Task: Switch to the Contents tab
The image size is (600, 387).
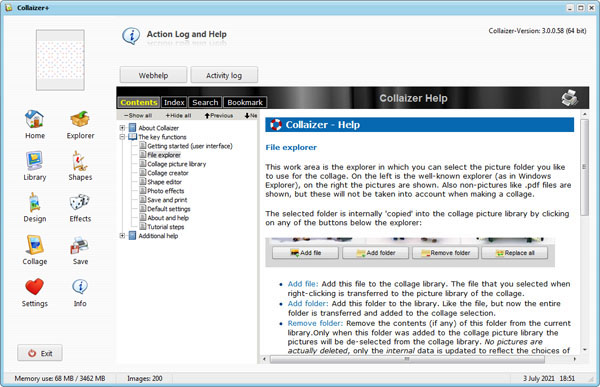Action: click(139, 102)
